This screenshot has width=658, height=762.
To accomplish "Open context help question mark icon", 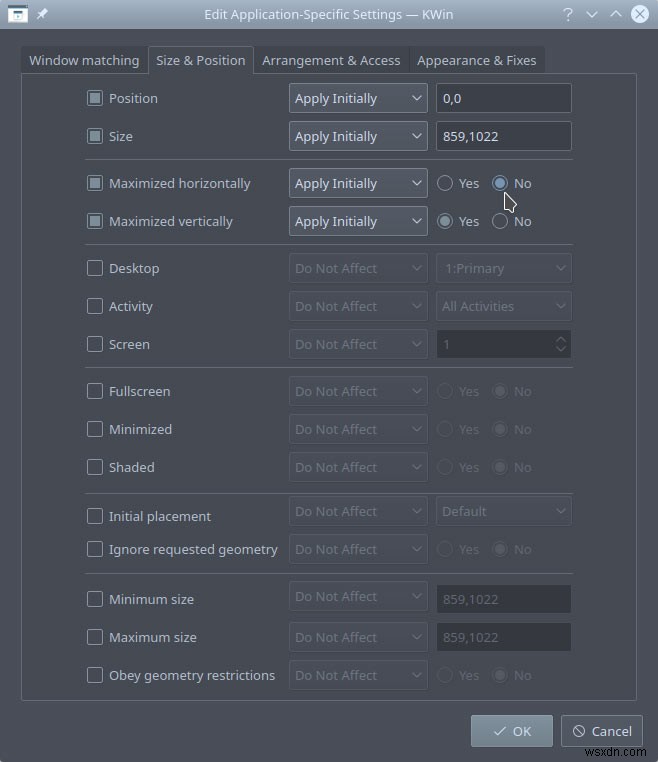I will pos(568,14).
